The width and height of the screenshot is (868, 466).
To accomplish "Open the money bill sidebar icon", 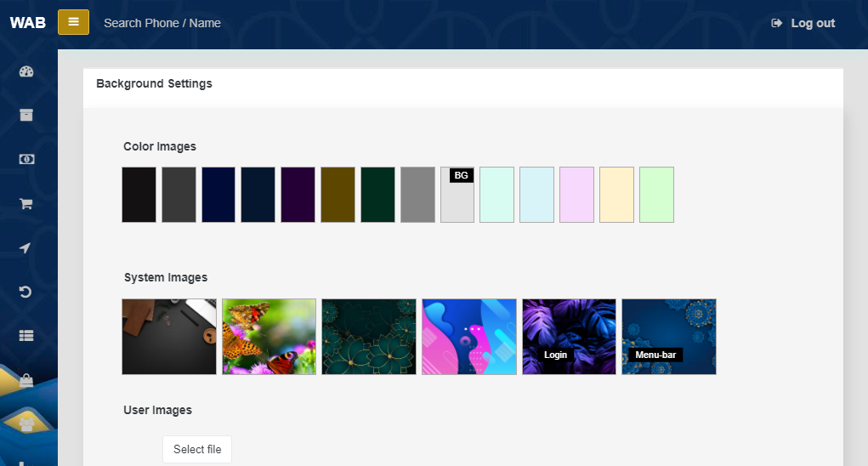I will click(x=26, y=159).
